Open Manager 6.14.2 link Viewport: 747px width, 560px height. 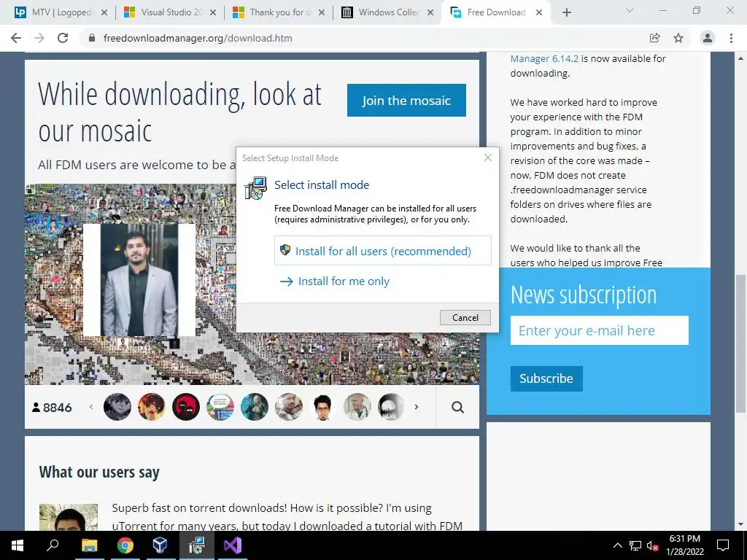tap(544, 58)
